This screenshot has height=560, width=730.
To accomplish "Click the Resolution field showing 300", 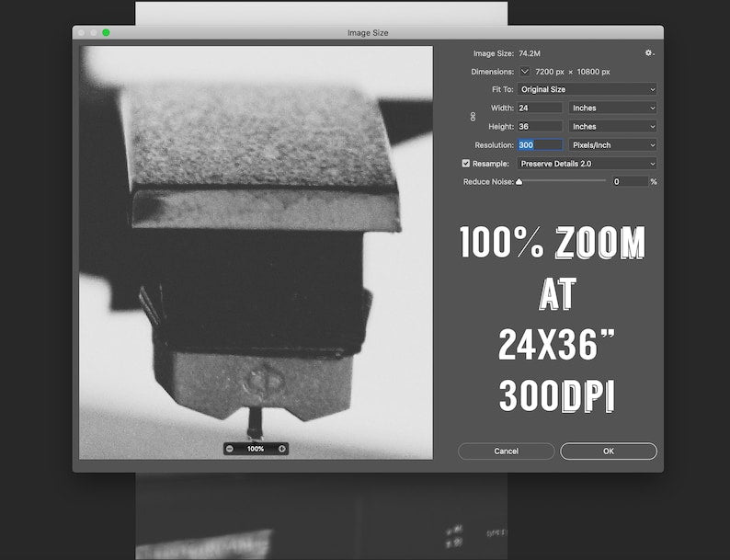I will (539, 145).
